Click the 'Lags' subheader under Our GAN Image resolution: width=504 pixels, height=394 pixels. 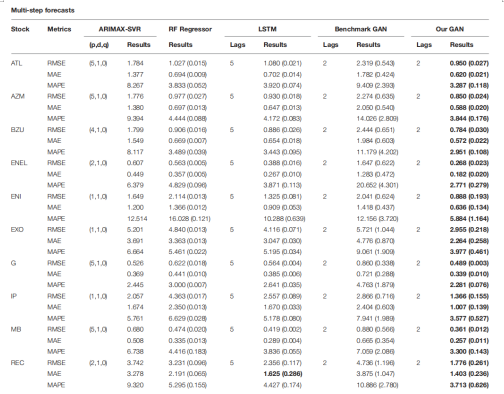click(x=424, y=45)
